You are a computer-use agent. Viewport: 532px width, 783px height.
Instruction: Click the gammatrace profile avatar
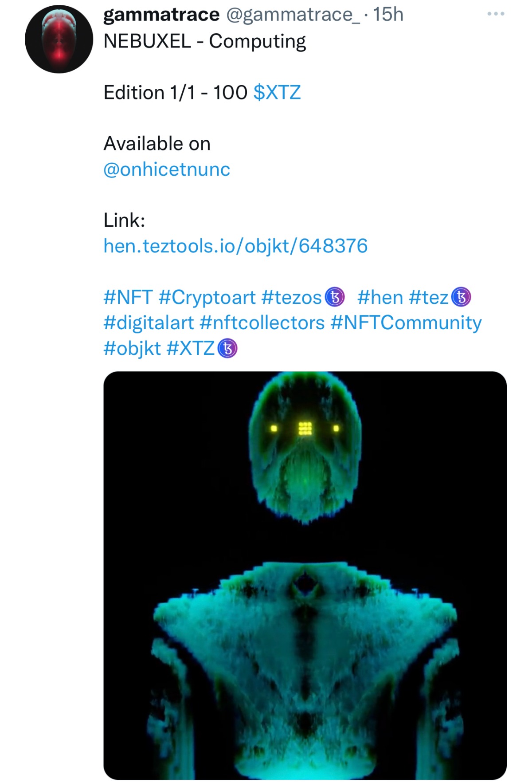pos(59,39)
